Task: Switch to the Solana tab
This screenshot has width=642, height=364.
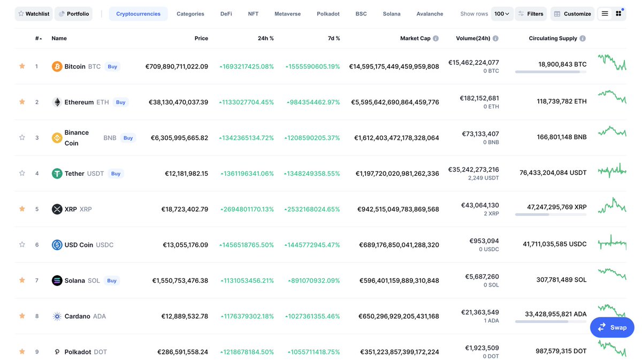Action: pyautogui.click(x=392, y=14)
